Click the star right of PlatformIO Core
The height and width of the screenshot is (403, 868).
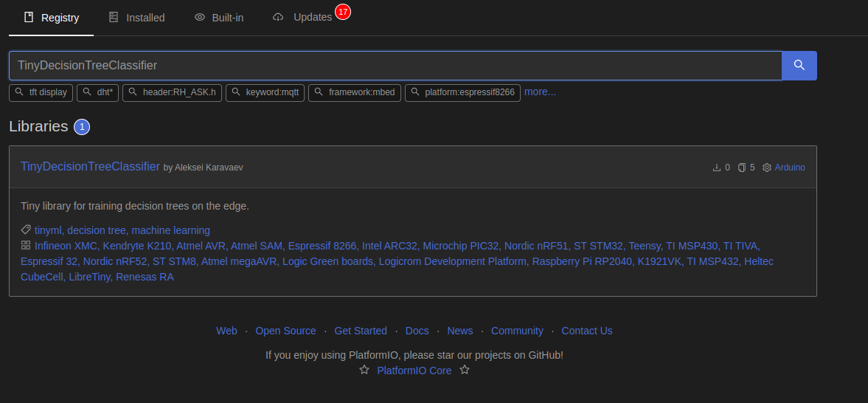coord(465,370)
